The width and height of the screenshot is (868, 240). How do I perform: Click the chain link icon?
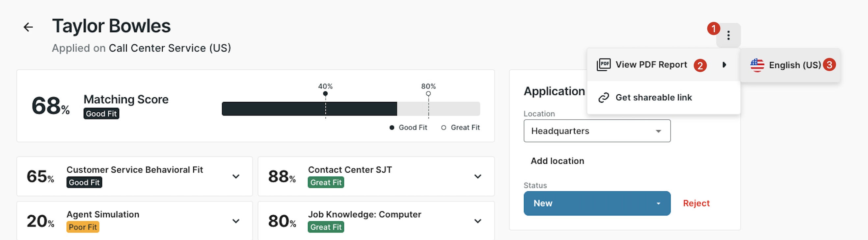pos(603,98)
